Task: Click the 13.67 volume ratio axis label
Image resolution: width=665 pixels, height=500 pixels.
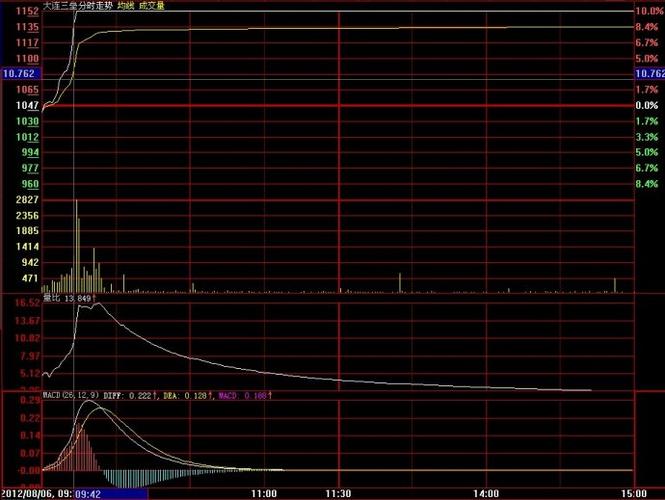Action: (27, 321)
